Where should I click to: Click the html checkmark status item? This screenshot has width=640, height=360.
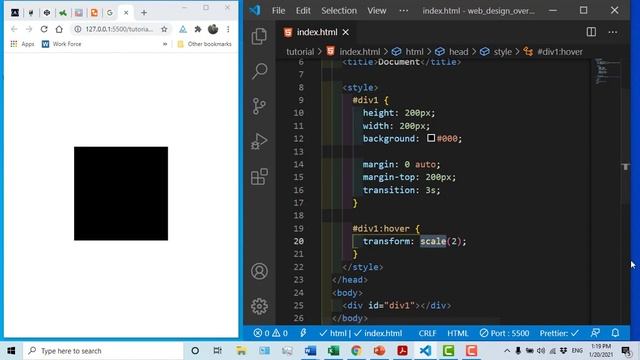tap(333, 333)
